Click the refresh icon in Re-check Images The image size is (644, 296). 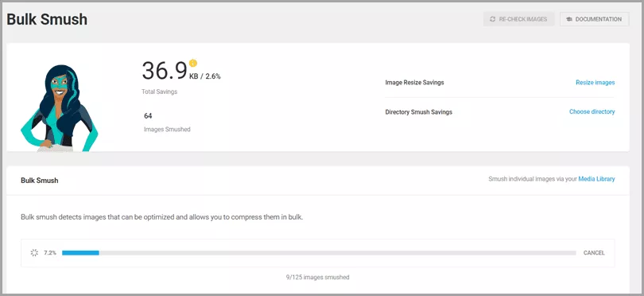coord(492,19)
